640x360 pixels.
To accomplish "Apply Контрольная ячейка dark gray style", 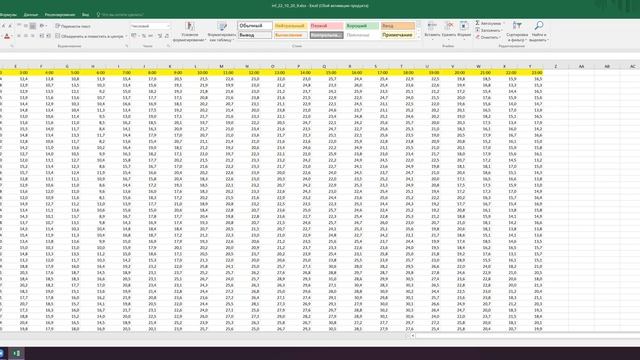I will 326,35.
